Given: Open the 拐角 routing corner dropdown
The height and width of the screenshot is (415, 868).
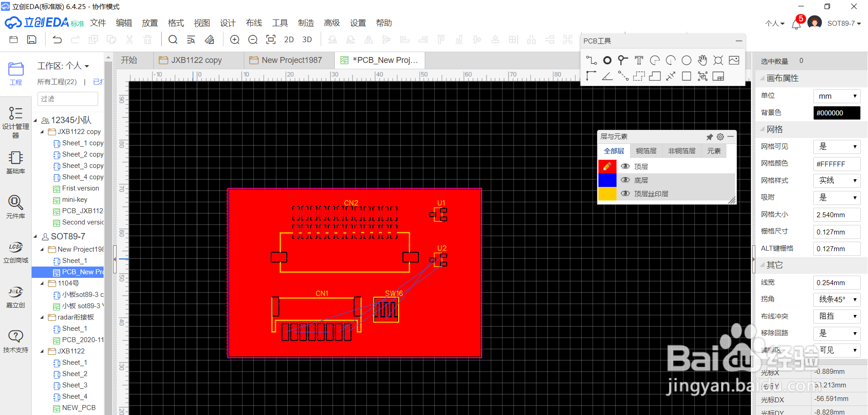Looking at the screenshot, I should (x=837, y=299).
